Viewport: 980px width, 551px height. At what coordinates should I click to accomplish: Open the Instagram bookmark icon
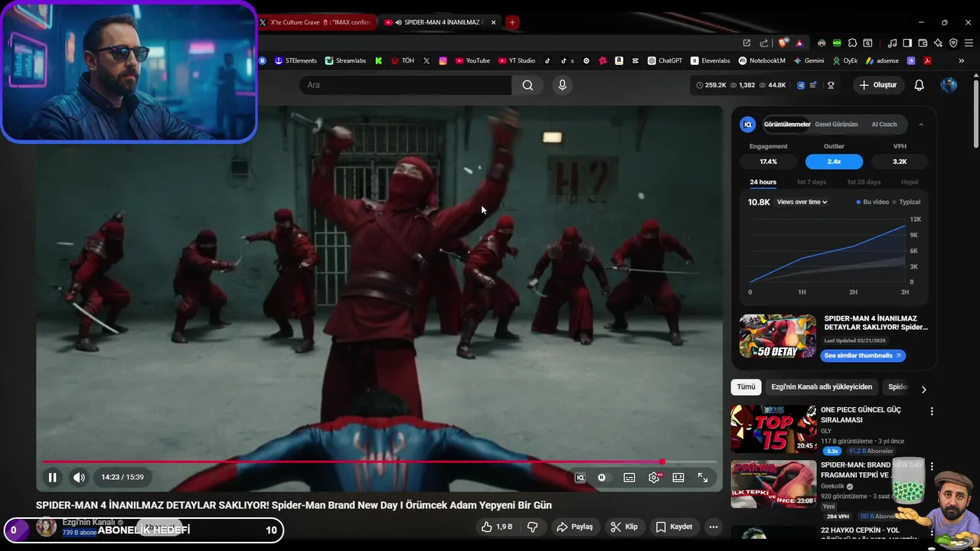tap(443, 60)
